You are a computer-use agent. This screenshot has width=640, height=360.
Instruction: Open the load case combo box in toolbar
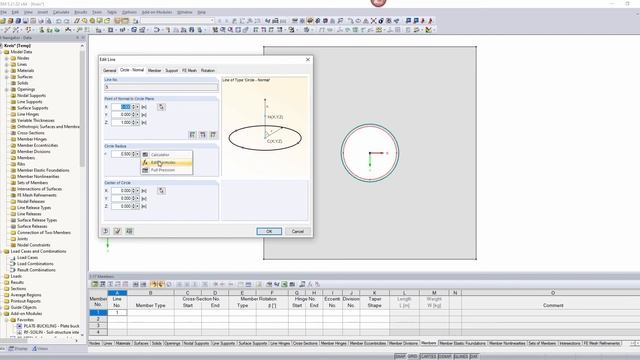click(178, 20)
